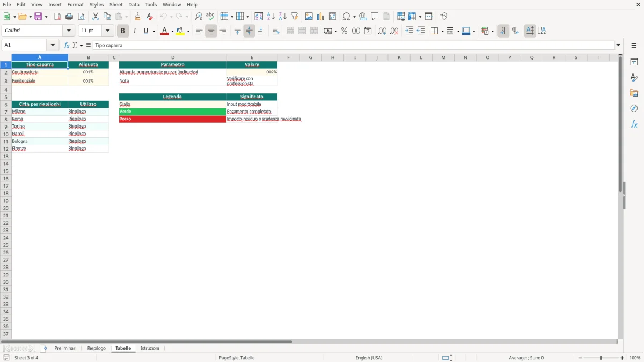Viewport: 644px width, 362px height.
Task: Insert a special character (omega icon)
Action: click(347, 17)
